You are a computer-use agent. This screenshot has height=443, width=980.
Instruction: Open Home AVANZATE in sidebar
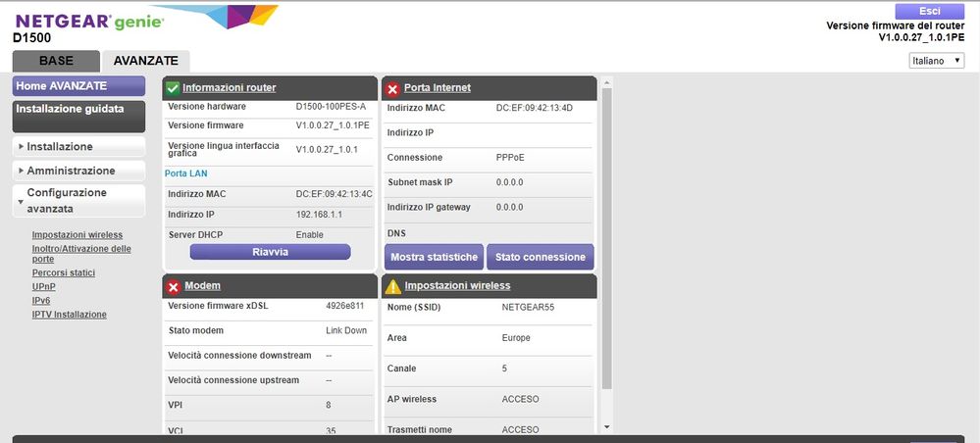(78, 86)
